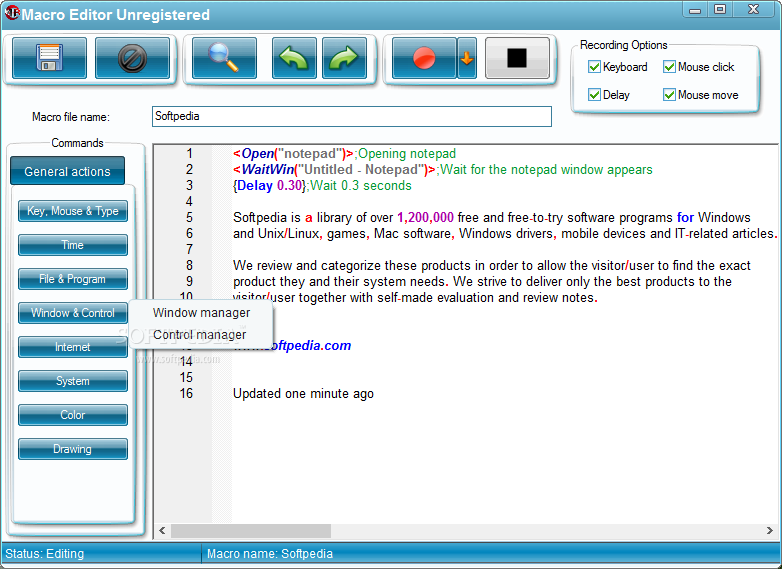
Task: Click the 'Wait 0.3 seconds' comment
Action: click(x=361, y=186)
